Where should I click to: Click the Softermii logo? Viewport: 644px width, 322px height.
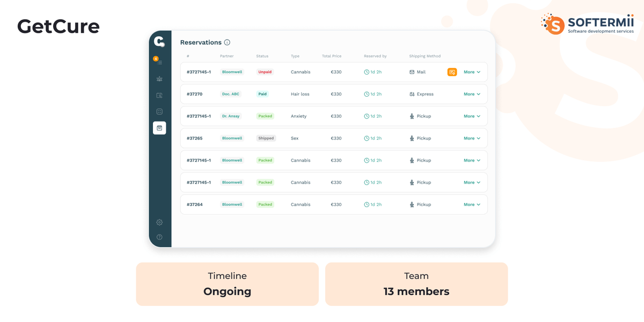(587, 24)
